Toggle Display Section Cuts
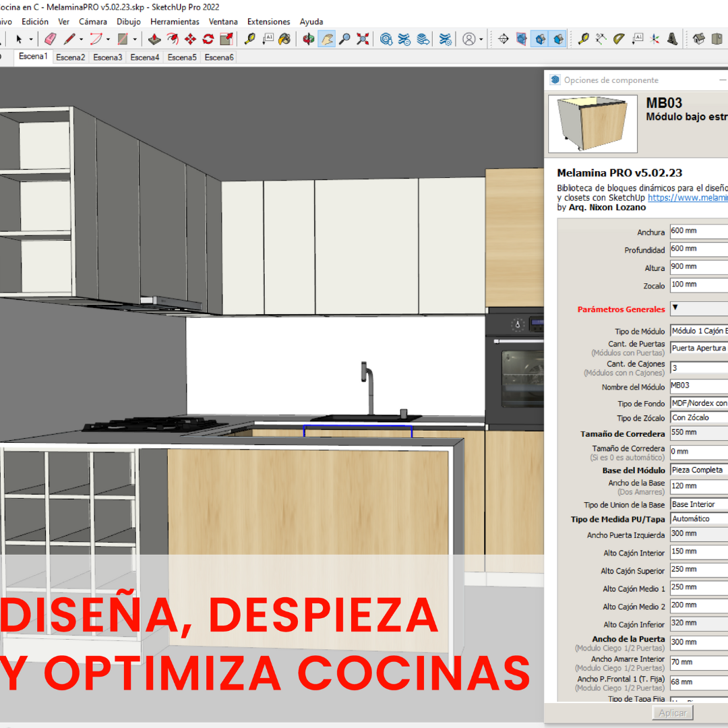Image resolution: width=728 pixels, height=728 pixels. coord(540,40)
